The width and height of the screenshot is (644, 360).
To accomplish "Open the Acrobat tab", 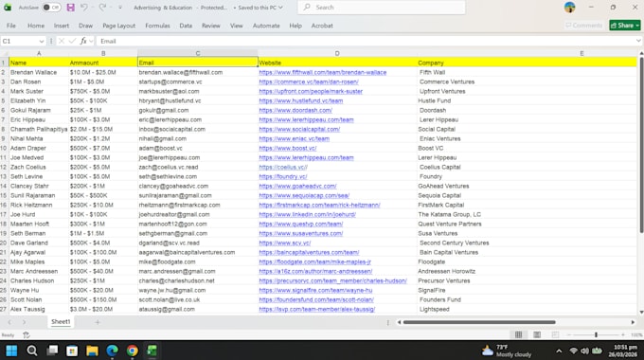I will [322, 26].
